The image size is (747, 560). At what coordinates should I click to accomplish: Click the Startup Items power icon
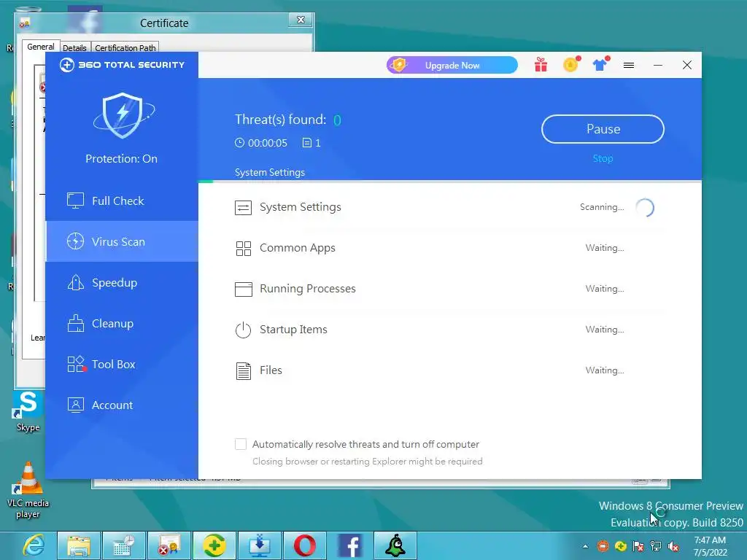243,330
